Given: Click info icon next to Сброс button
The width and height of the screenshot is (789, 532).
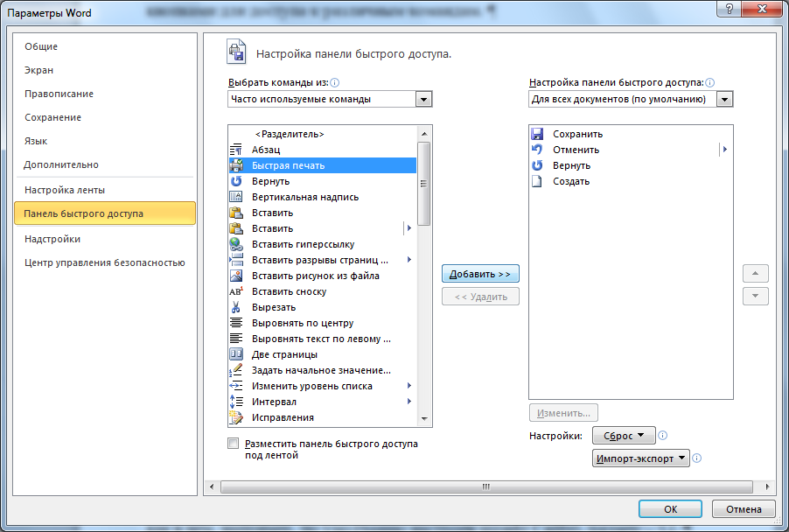Looking at the screenshot, I should click(x=663, y=436).
